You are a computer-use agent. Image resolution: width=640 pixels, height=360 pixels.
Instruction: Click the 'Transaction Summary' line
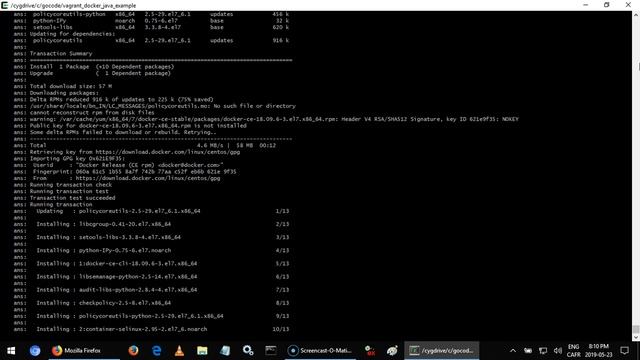[x=61, y=53]
